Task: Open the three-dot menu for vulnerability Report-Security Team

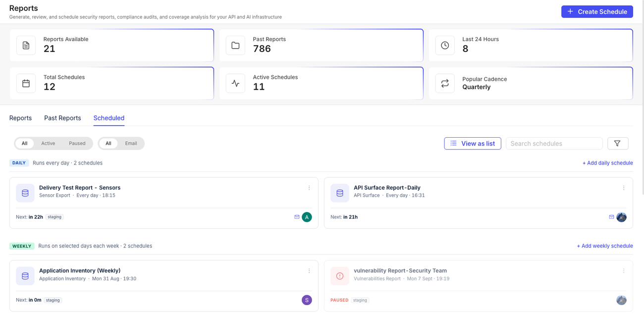Action: click(x=624, y=271)
